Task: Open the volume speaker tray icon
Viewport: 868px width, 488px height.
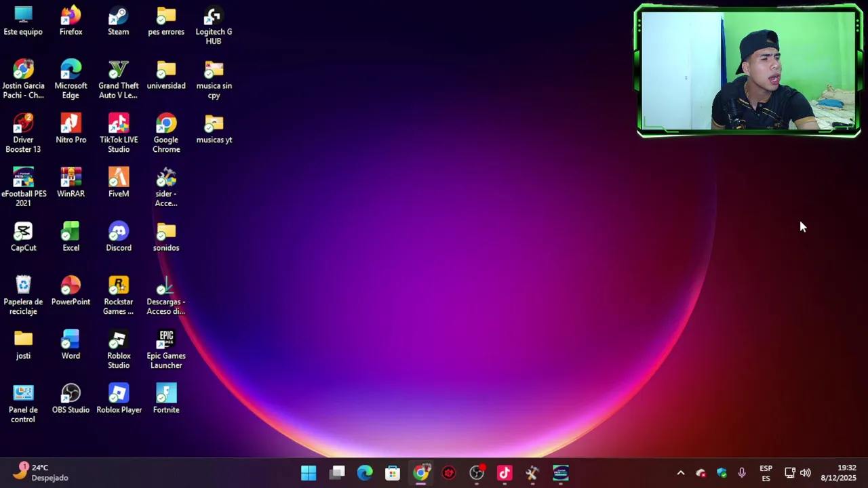Action: 806,473
